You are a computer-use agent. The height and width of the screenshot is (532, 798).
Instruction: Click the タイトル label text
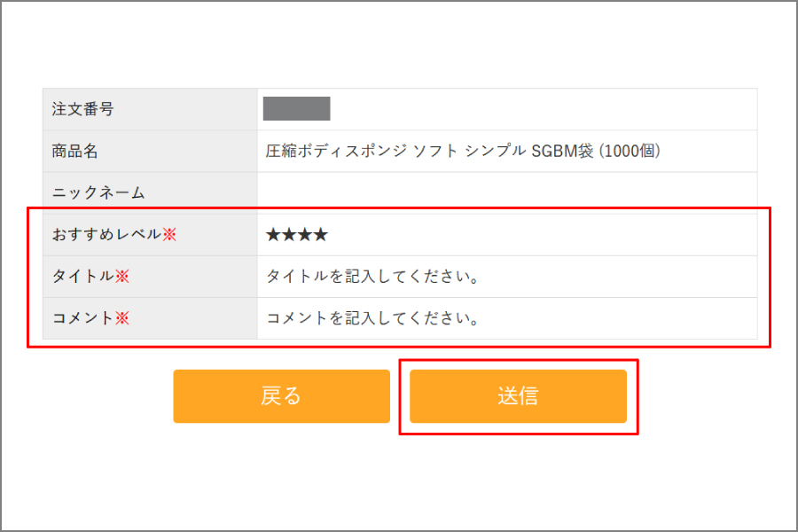[x=83, y=276]
